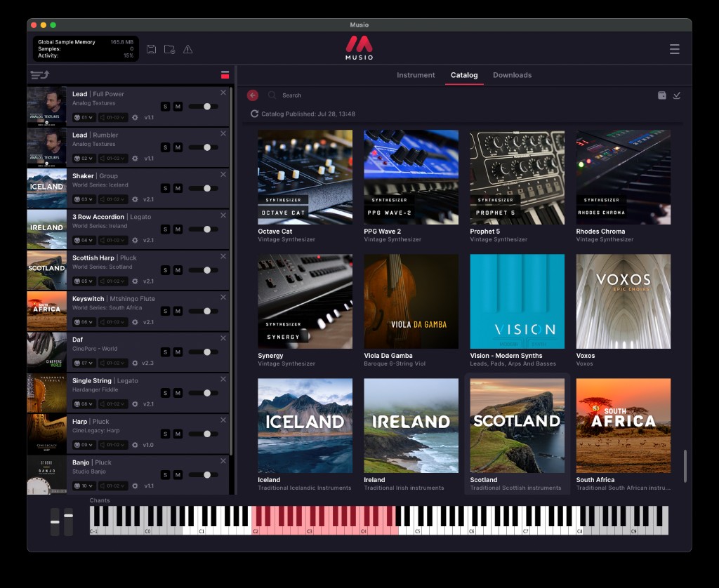Screen dimensions: 719x588
Task: Remove Keyswitch Mtshingo Flute with X
Action: [x=223, y=298]
